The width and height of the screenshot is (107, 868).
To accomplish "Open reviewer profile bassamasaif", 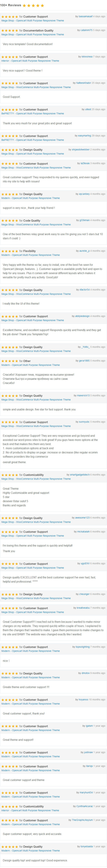I will click(85, 16).
